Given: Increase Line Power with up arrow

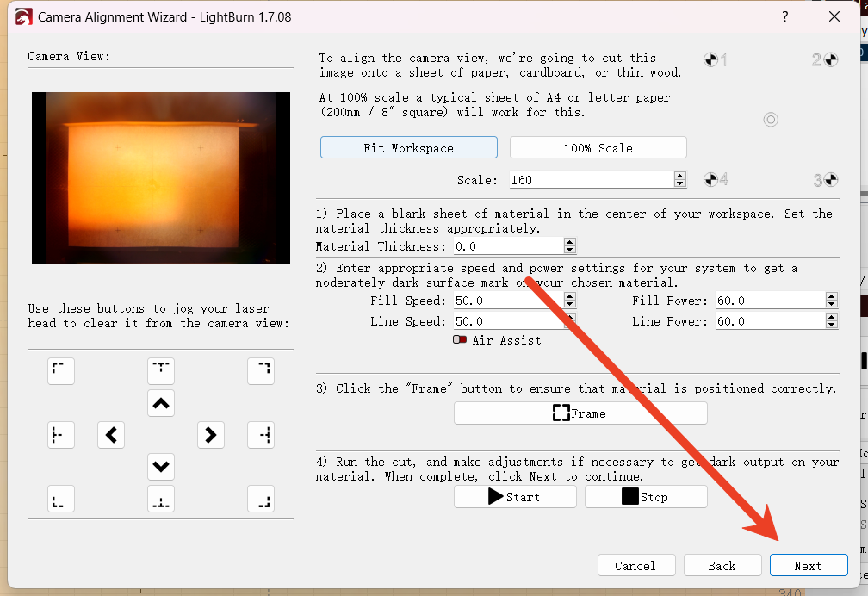Looking at the screenshot, I should (x=832, y=317).
